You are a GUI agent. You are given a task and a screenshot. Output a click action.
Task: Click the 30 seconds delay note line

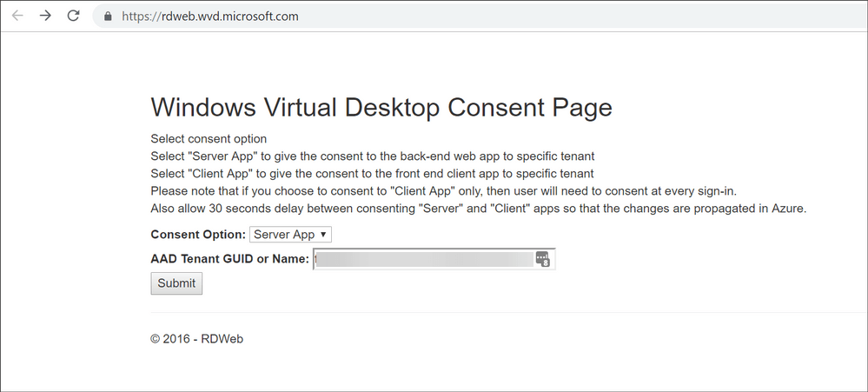pos(479,209)
